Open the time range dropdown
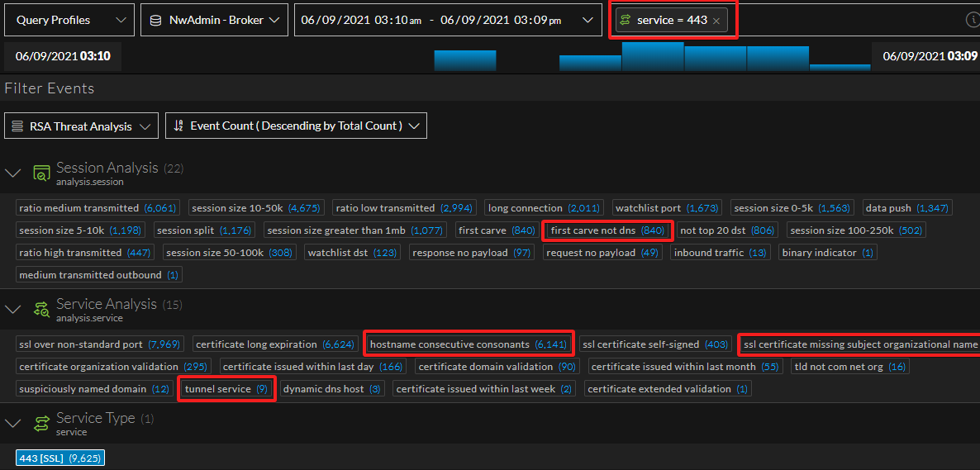980x470 pixels. click(448, 20)
